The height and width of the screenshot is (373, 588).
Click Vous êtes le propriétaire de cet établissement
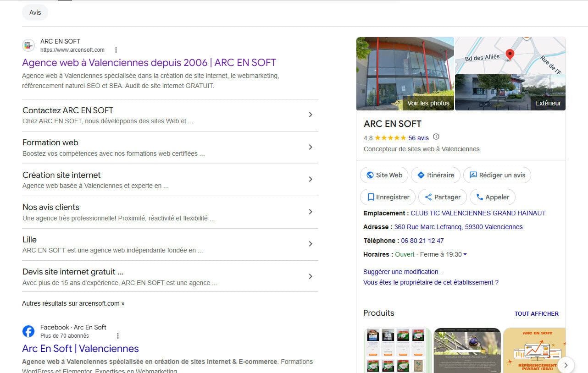431,282
